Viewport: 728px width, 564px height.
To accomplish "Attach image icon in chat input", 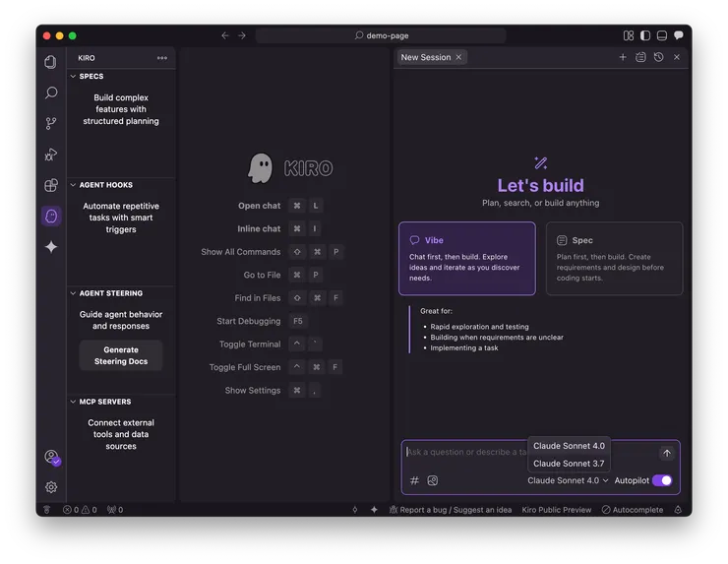I will [x=432, y=480].
